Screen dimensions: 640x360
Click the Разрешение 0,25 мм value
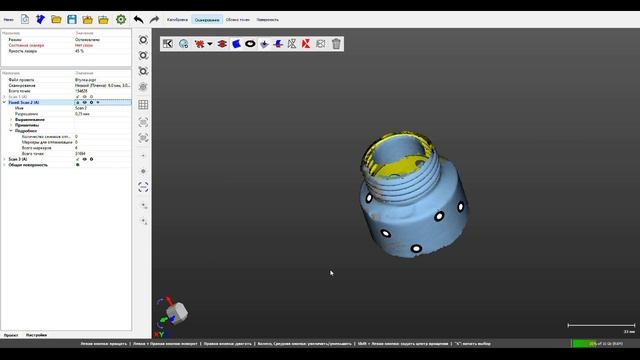pyautogui.click(x=82, y=114)
